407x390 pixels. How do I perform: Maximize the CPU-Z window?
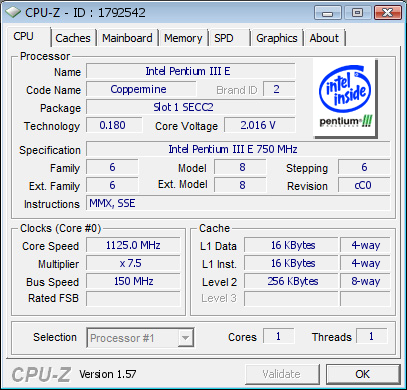click(x=357, y=13)
